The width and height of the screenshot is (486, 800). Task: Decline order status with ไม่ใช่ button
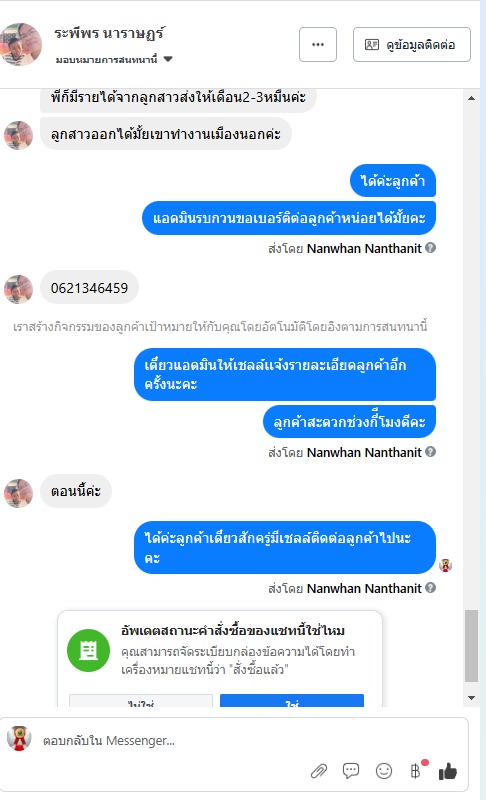141,701
